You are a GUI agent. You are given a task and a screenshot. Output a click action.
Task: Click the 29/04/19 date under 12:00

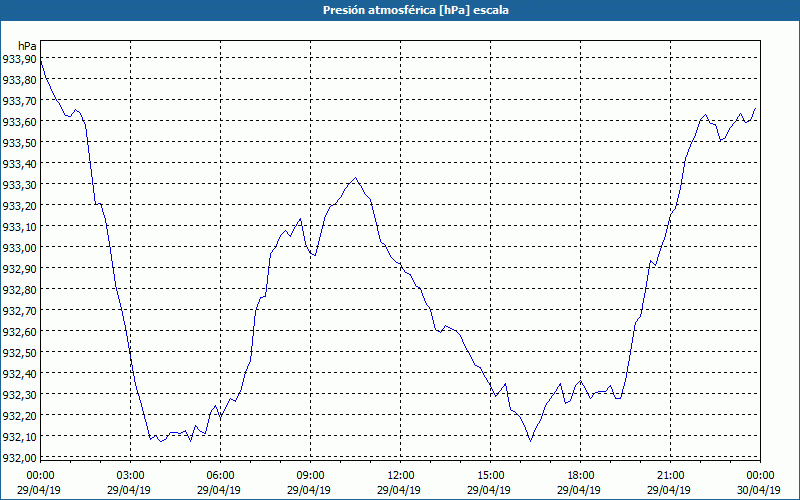[399, 490]
